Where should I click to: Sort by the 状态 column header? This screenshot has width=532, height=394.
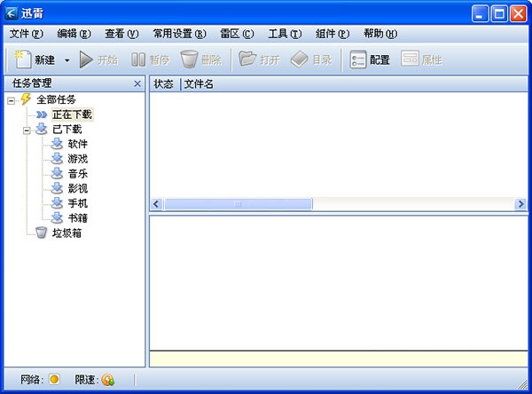point(163,84)
